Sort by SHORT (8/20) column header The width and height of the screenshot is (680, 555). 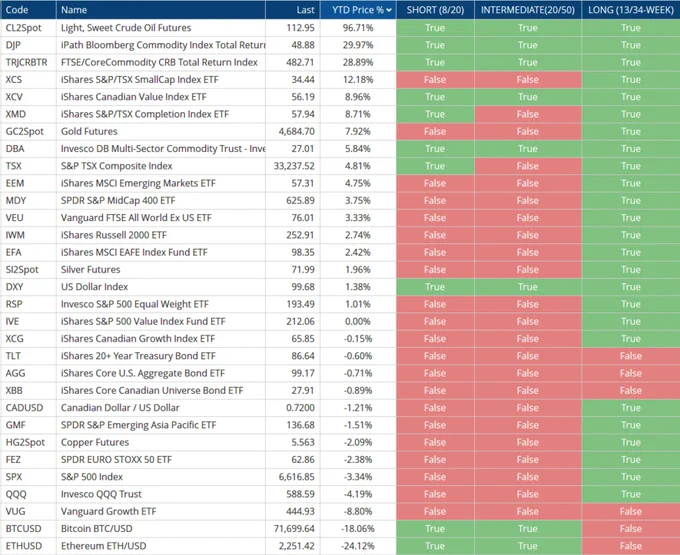point(435,10)
